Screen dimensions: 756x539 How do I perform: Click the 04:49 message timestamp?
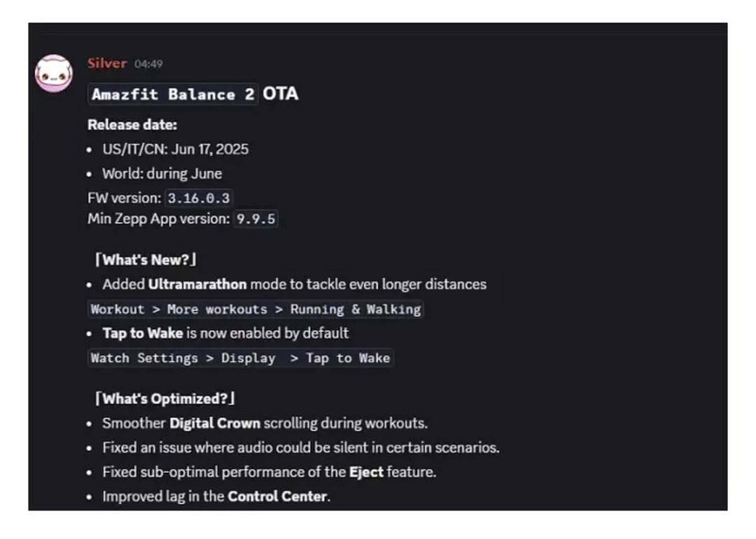[x=148, y=64]
